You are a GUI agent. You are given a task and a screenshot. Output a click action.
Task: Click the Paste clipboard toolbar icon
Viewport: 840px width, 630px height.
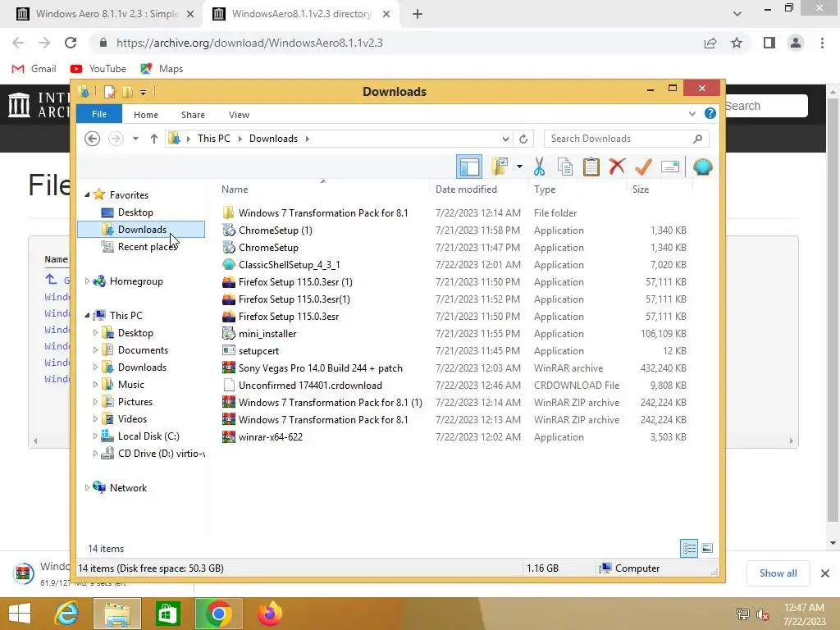(591, 167)
